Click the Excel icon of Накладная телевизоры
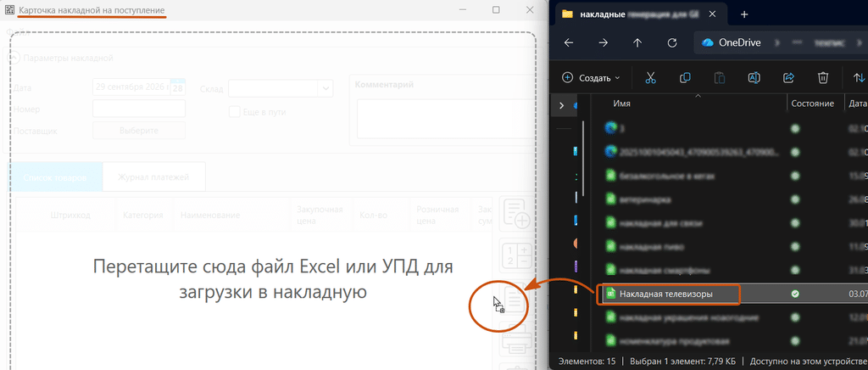 611,294
